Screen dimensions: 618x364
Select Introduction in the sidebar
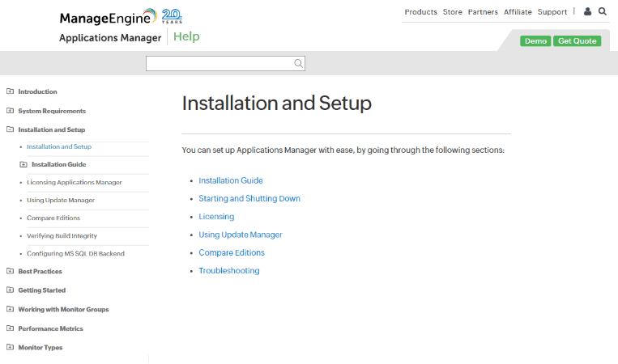pyautogui.click(x=37, y=91)
